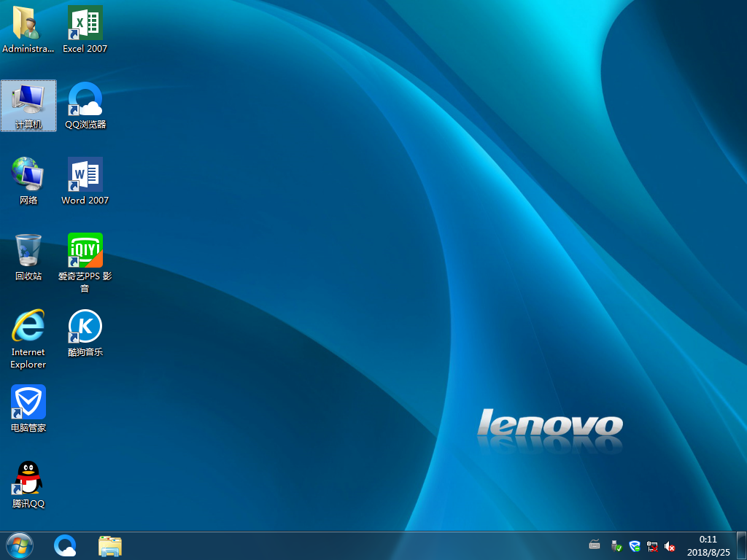
Task: Click the muted volume speaker tray icon
Action: [670, 546]
